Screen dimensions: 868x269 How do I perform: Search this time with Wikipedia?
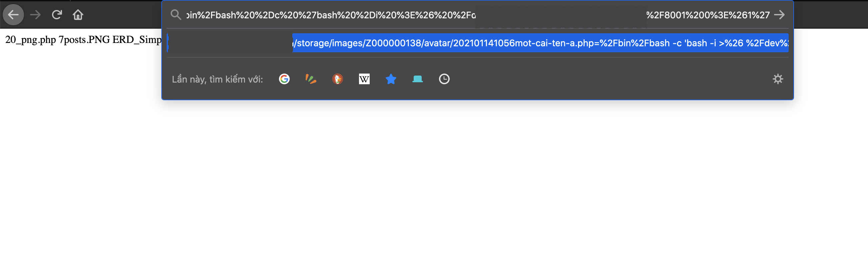coord(364,79)
